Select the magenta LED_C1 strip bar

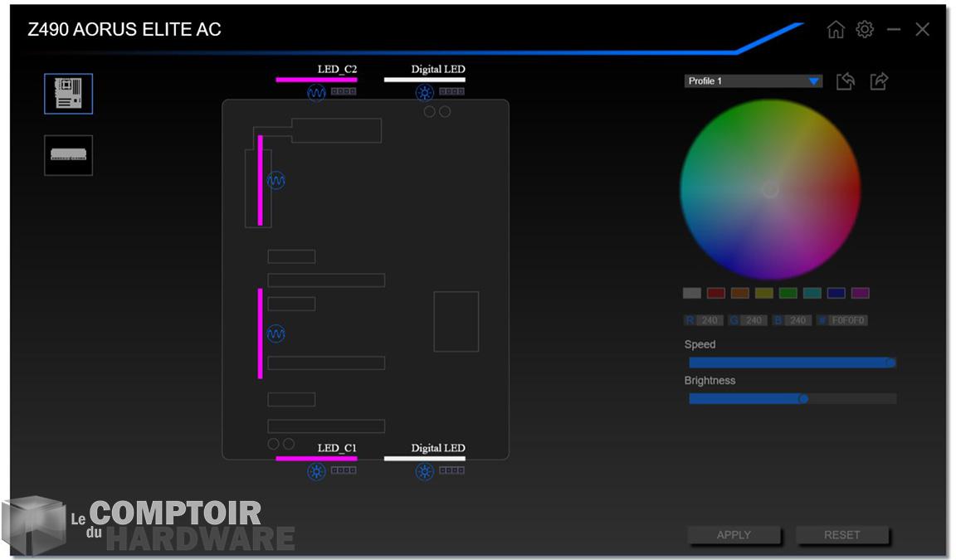coord(316,459)
